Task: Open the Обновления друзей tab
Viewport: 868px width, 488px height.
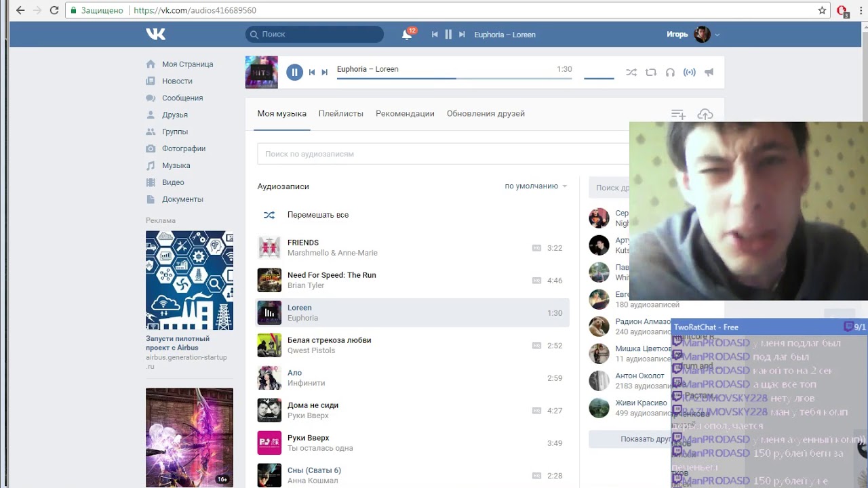Action: coord(486,114)
